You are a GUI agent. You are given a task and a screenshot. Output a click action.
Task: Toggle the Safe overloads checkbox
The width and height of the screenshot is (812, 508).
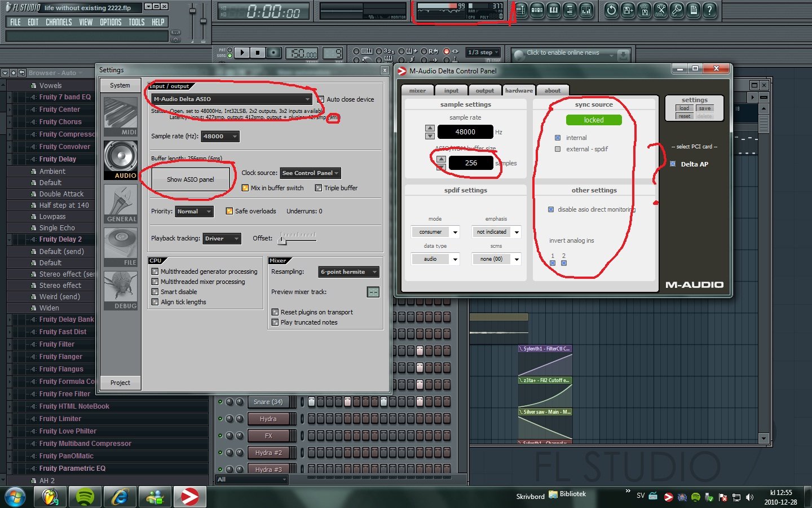coord(230,211)
